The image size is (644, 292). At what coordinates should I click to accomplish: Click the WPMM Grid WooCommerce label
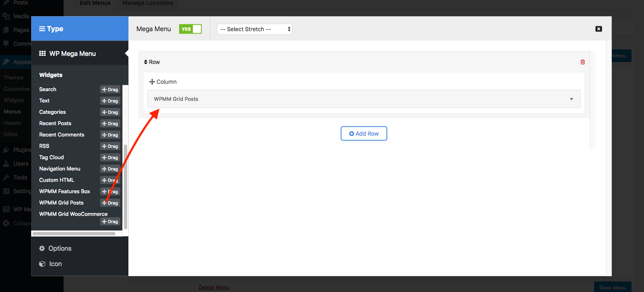(73, 214)
